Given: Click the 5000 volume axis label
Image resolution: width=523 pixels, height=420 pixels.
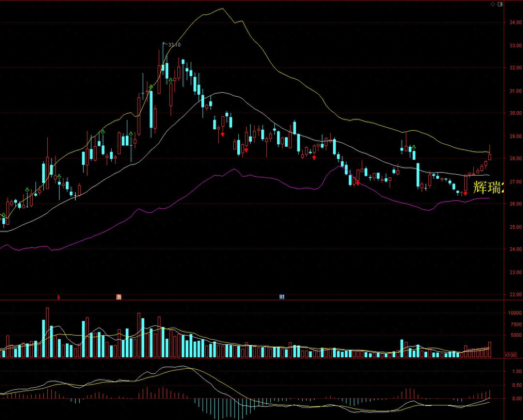Looking at the screenshot, I should coord(516,336).
